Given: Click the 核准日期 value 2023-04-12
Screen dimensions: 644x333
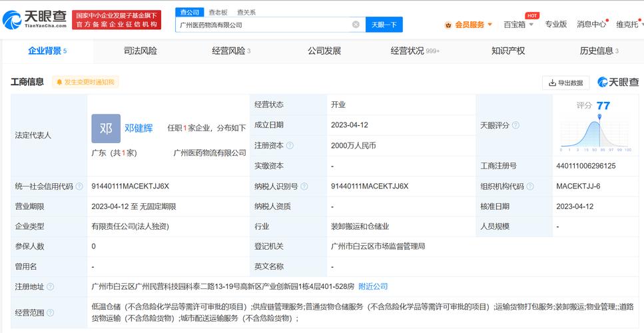Looking at the screenshot, I should tap(575, 206).
